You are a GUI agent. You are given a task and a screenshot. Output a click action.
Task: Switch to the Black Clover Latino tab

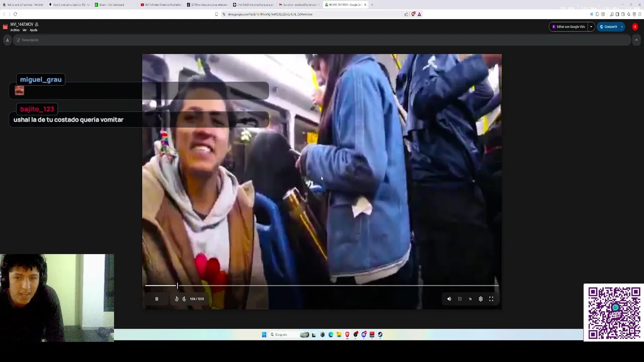(x=69, y=5)
